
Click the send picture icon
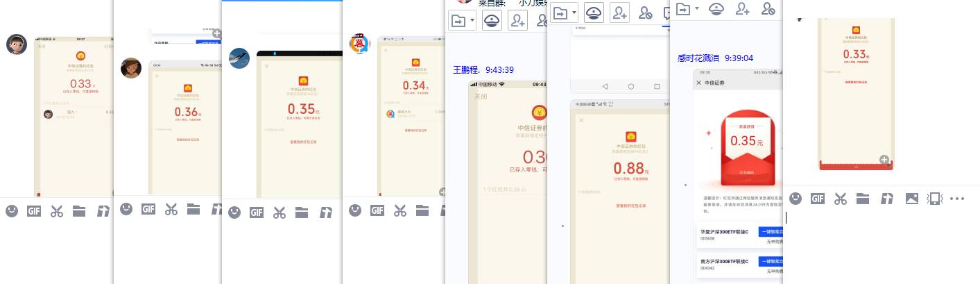pyautogui.click(x=912, y=199)
